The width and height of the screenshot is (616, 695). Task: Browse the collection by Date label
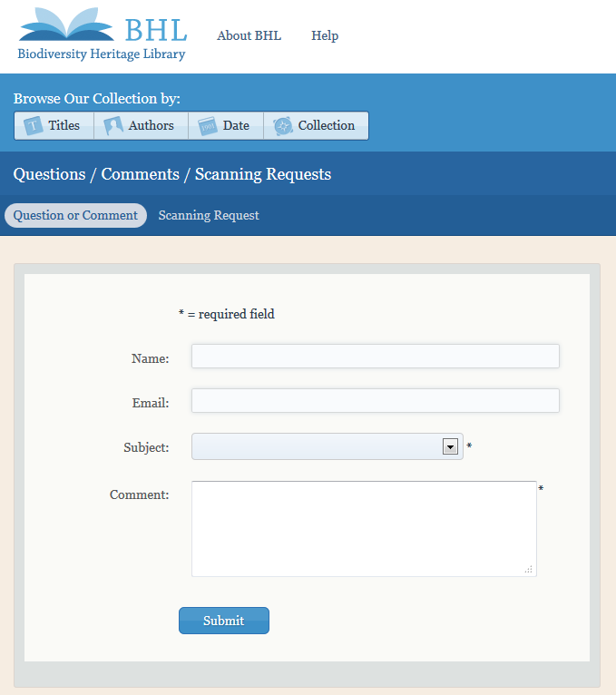[236, 126]
